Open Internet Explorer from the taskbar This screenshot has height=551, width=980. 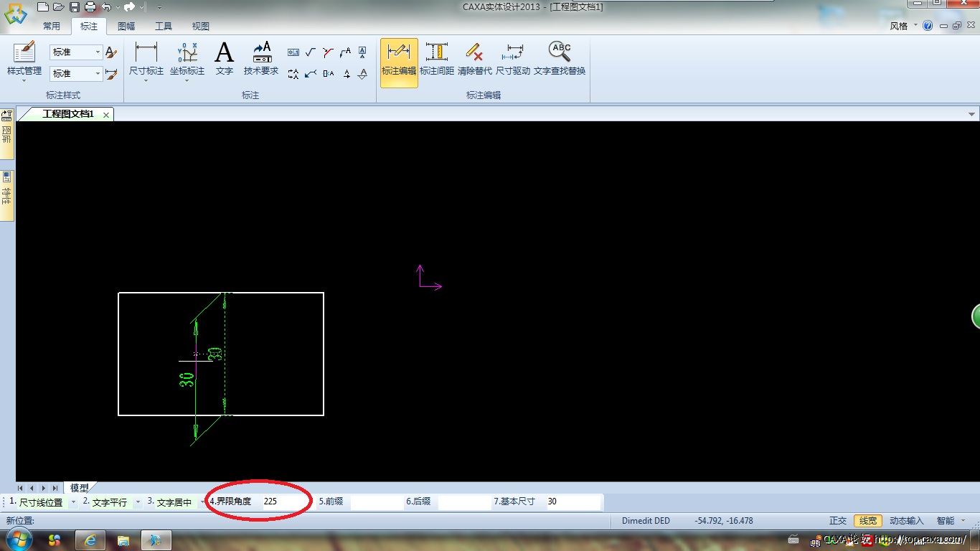click(90, 540)
